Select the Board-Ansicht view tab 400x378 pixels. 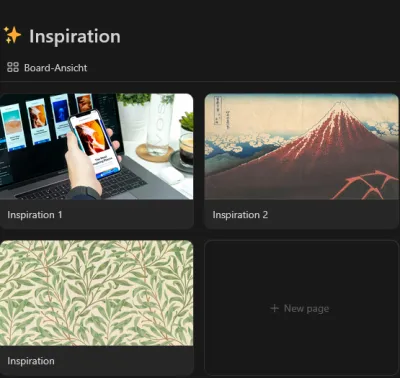pyautogui.click(x=47, y=68)
